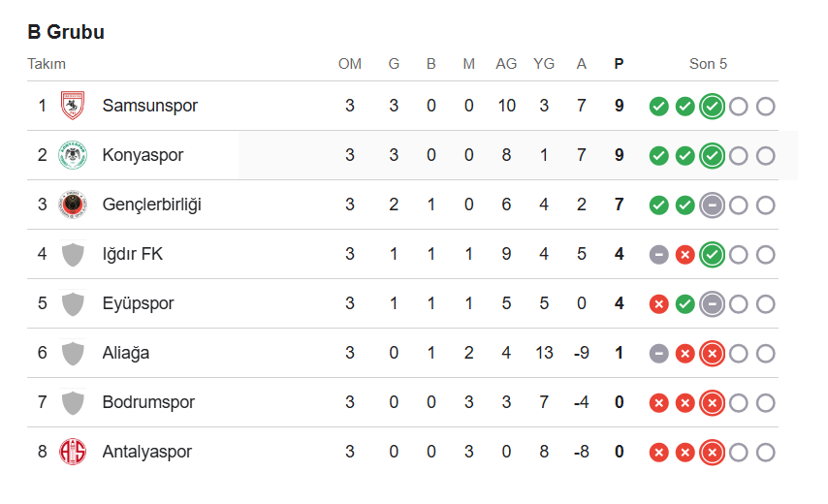
Task: Open the Konyaspor team link
Action: [x=143, y=155]
